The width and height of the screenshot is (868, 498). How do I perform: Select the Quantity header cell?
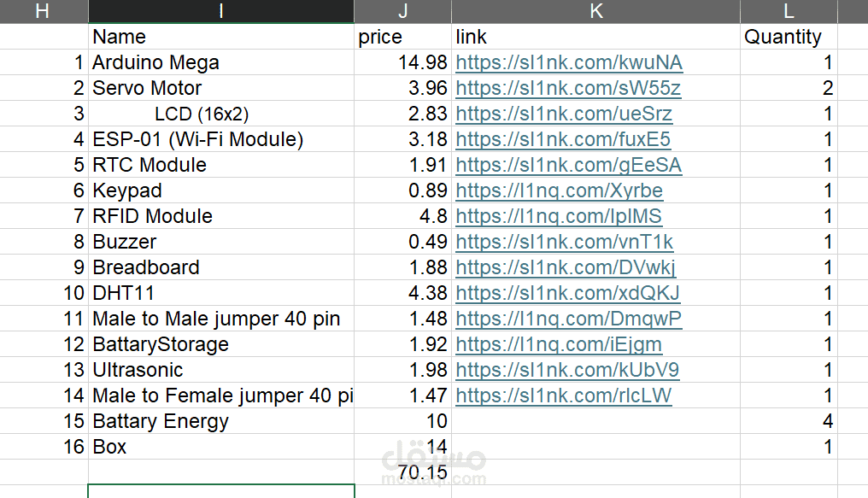[x=789, y=37]
